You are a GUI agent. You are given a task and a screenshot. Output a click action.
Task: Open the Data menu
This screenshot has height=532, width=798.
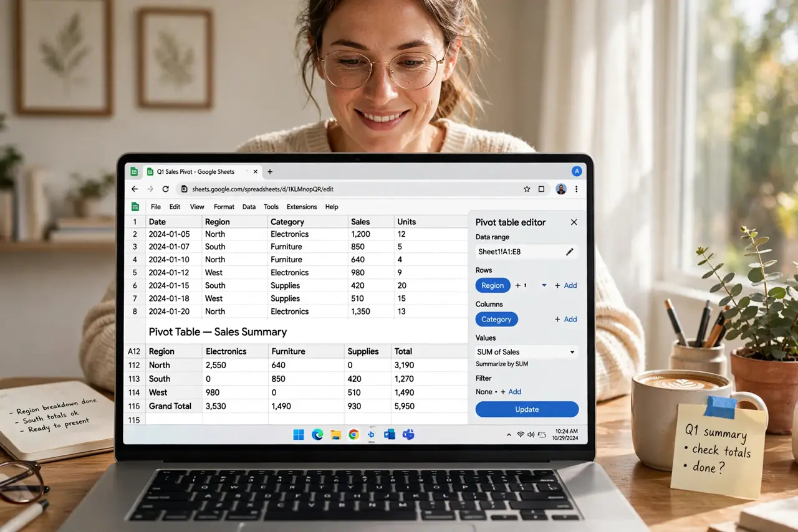pos(249,207)
